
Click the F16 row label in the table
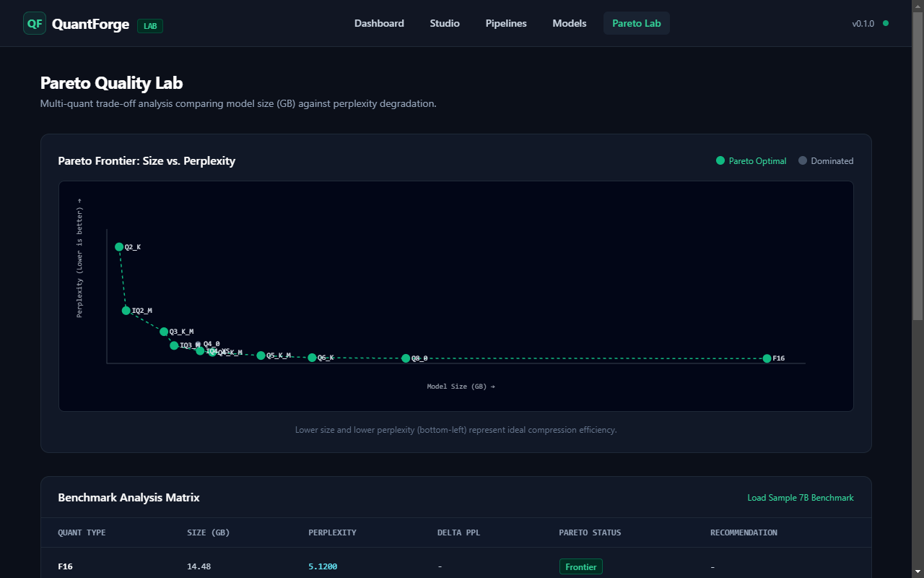coord(65,567)
